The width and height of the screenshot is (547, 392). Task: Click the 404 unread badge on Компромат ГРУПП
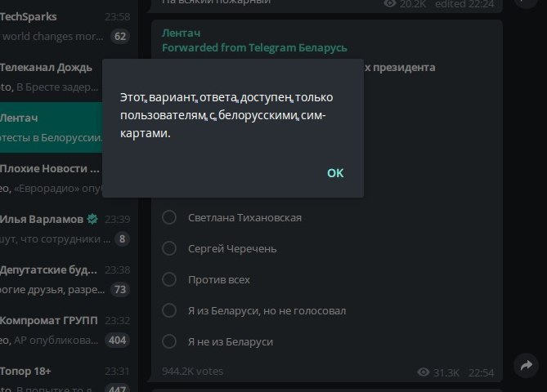118,340
